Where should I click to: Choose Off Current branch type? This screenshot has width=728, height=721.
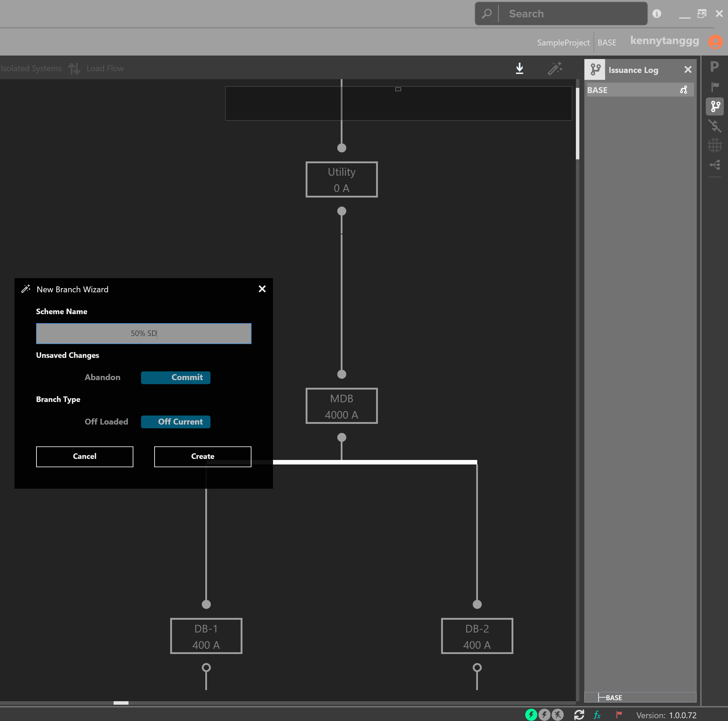point(176,422)
